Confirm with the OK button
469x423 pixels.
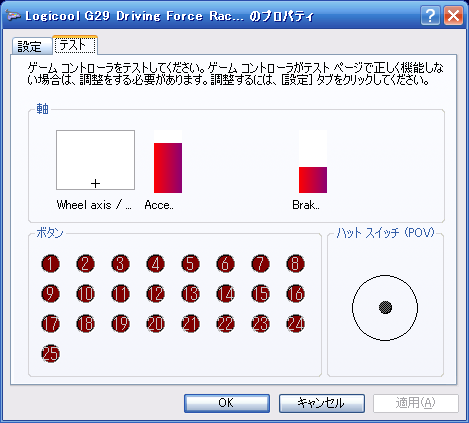point(227,403)
